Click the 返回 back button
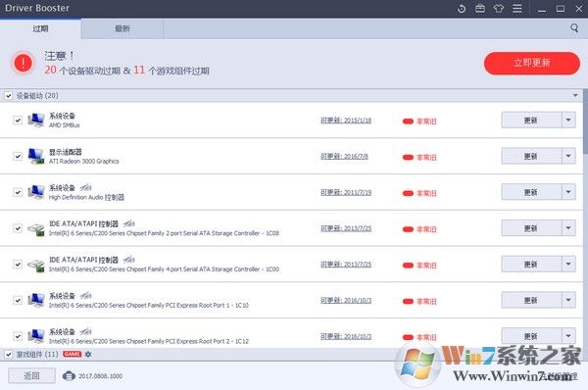Viewport: 588px width, 390px height. click(x=32, y=375)
